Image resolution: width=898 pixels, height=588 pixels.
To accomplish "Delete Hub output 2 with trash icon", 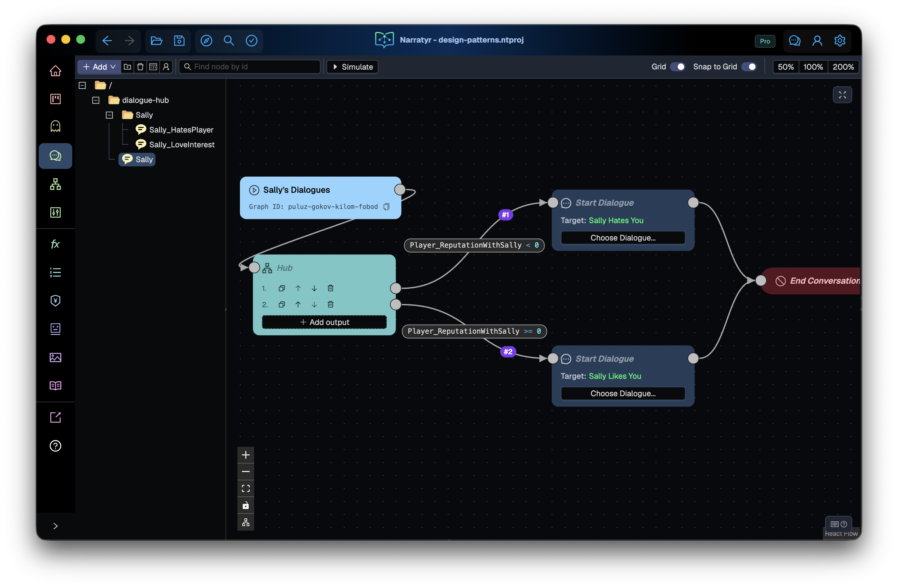I will (x=331, y=304).
